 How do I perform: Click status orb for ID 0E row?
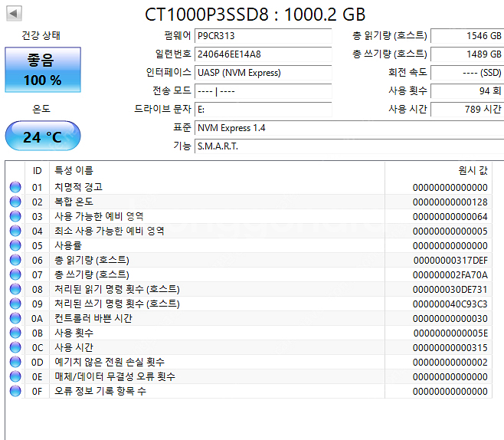[15, 376]
